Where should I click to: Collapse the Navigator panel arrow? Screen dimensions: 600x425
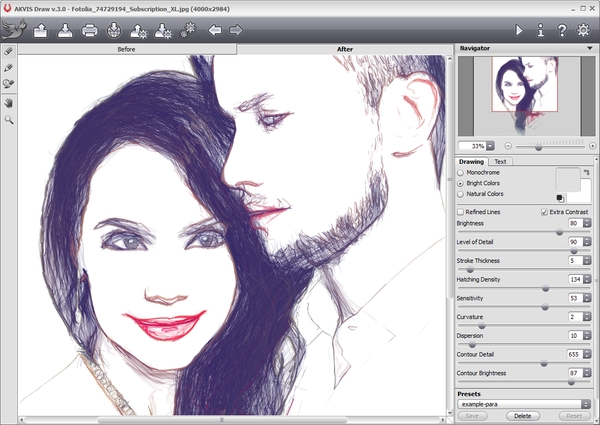[x=589, y=48]
